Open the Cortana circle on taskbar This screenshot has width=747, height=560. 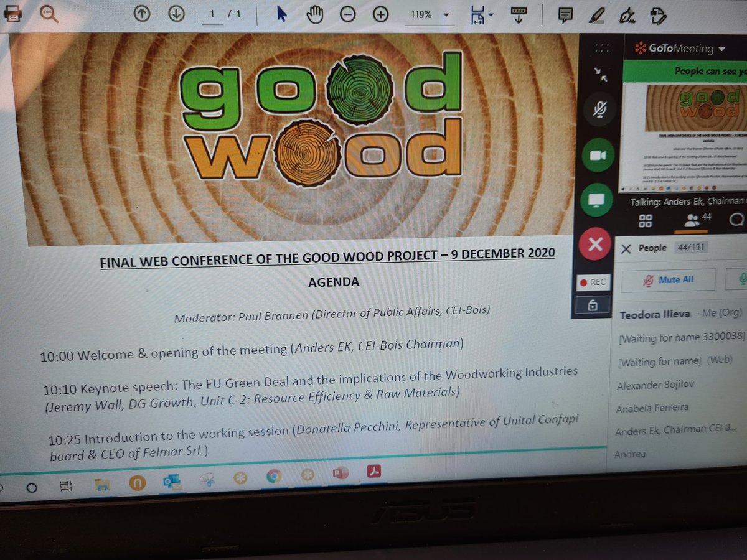33,487
